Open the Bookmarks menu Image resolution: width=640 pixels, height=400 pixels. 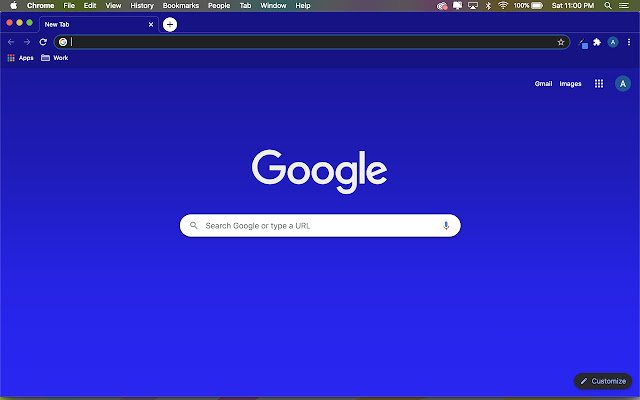pyautogui.click(x=180, y=5)
